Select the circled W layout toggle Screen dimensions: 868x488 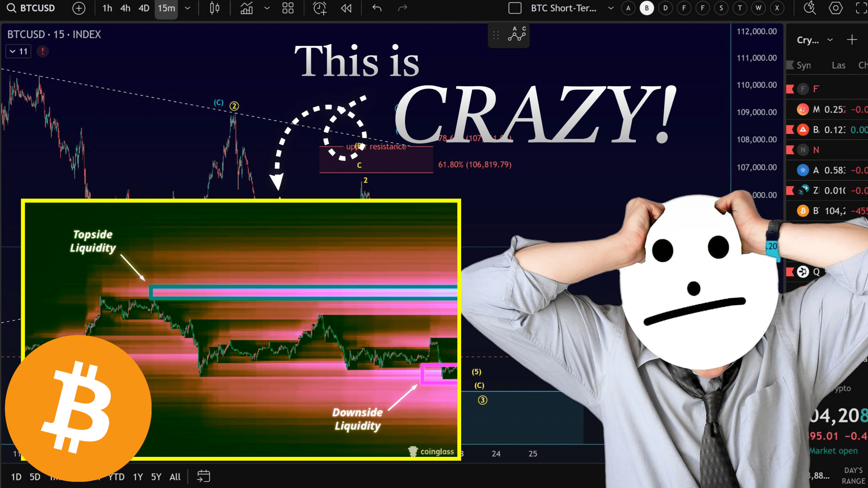point(758,8)
